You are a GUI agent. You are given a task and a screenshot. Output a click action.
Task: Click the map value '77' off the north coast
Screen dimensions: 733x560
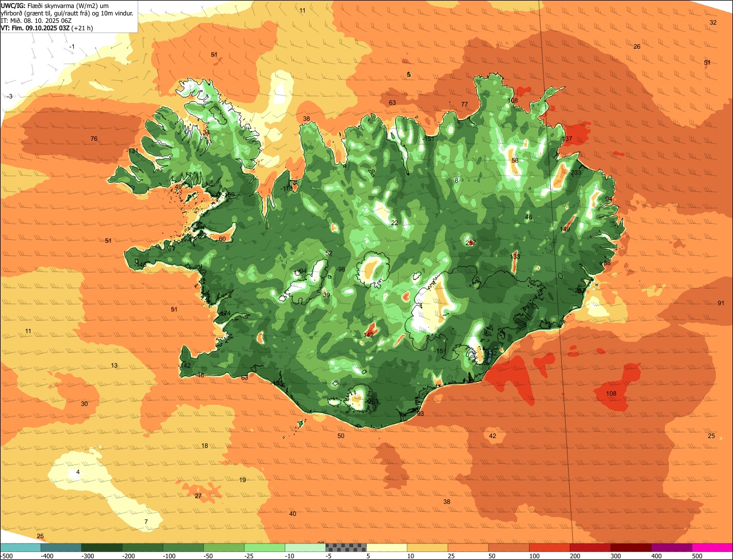(464, 104)
